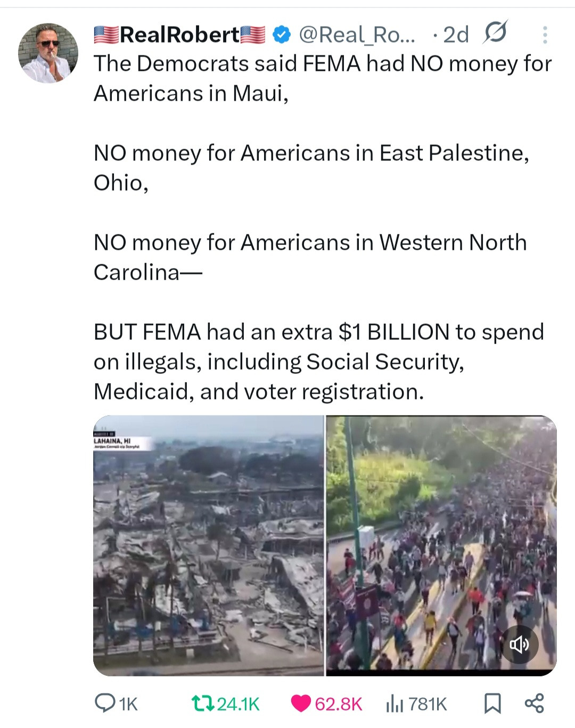Image resolution: width=575 pixels, height=728 pixels.
Task: Click the 24.1K repost count
Action: 238,704
